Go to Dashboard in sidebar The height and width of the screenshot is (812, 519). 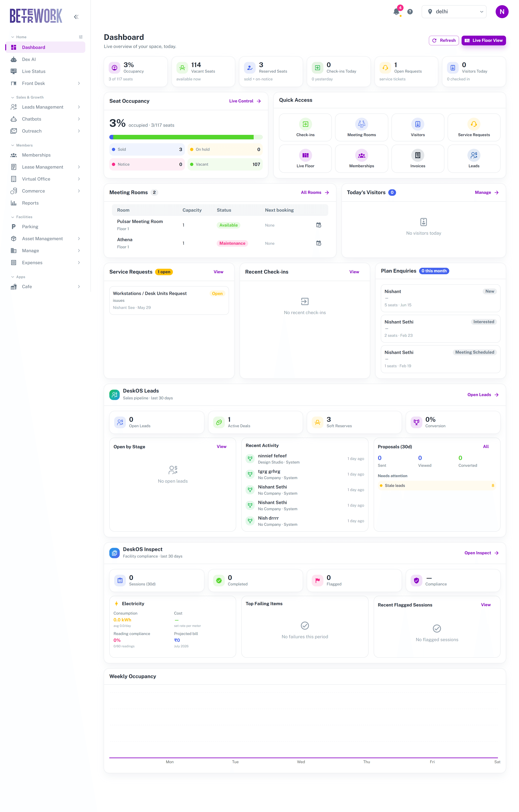(45, 47)
